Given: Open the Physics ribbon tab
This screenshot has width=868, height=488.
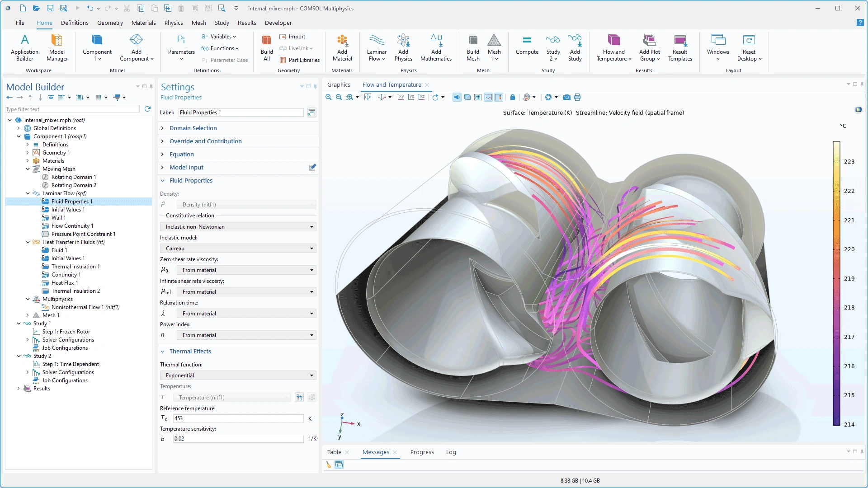Looking at the screenshot, I should click(174, 23).
